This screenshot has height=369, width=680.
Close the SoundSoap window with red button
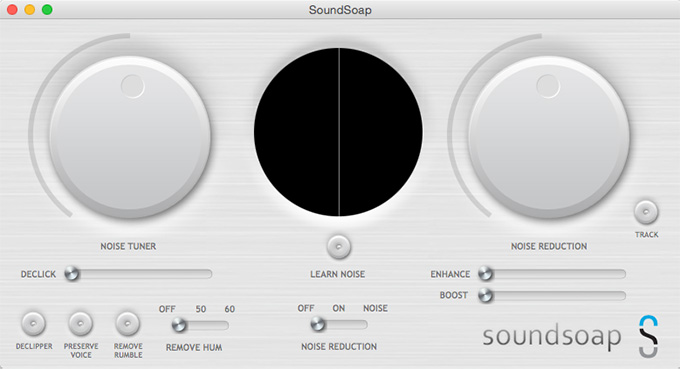point(12,10)
